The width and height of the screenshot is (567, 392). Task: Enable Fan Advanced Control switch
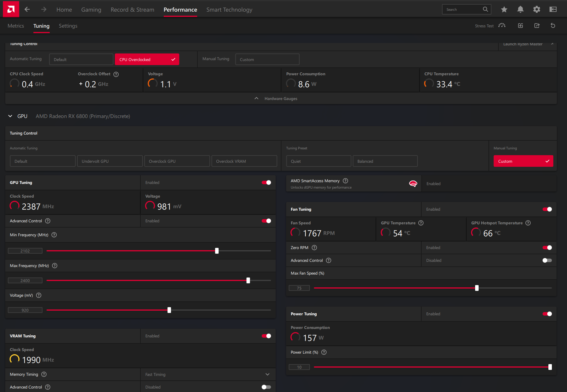[x=547, y=260]
